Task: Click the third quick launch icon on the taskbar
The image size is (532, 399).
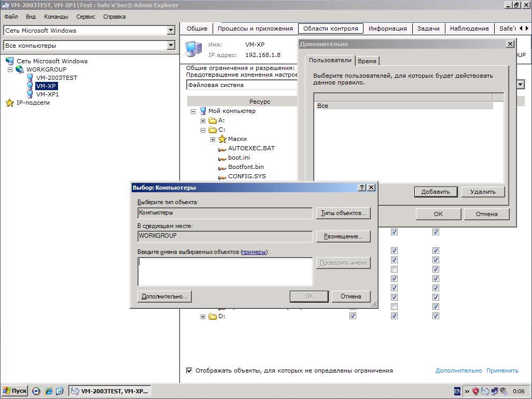Action: [x=60, y=391]
